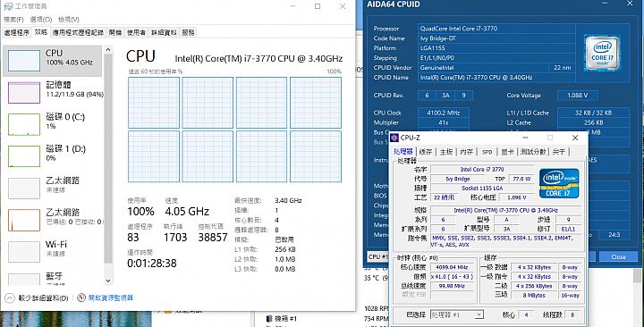Screen dimensions: 644x327
Task: Click the Ivy Bridge-DT code name field
Action: 496,38
